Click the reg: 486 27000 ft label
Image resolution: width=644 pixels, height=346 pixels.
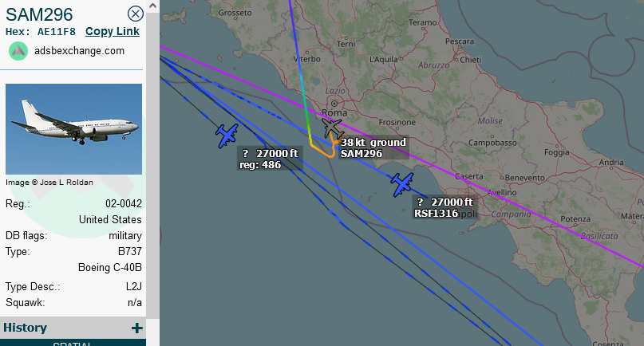[270, 159]
